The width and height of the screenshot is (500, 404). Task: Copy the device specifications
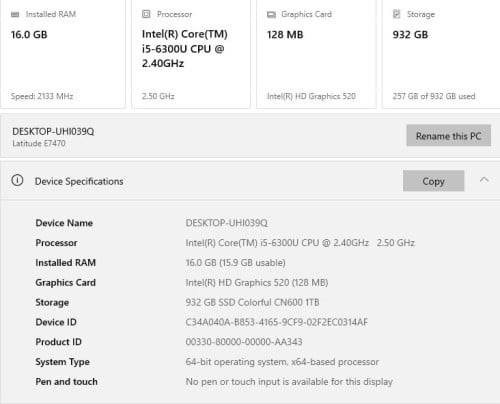[x=433, y=181]
